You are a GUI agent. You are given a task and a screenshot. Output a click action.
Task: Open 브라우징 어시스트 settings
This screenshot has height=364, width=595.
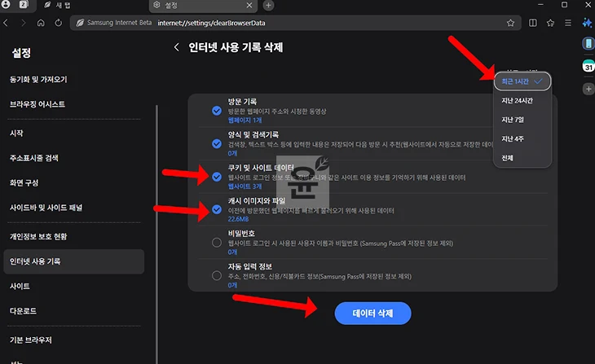tap(37, 104)
